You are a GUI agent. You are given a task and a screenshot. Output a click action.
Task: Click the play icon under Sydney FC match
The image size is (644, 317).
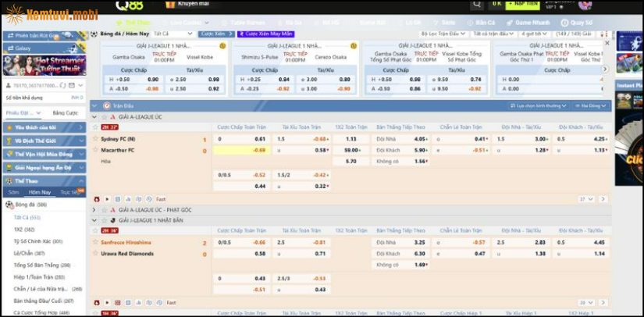point(107,199)
